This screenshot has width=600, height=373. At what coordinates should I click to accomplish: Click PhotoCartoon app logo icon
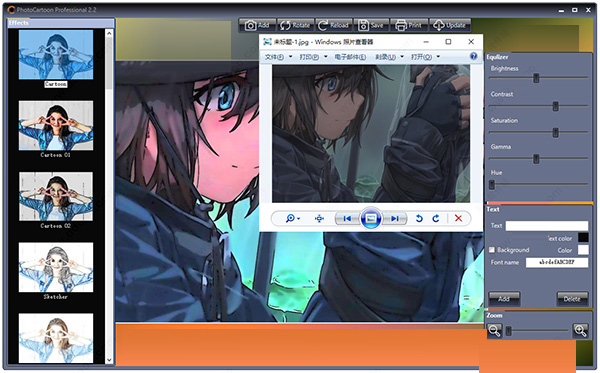pos(11,10)
